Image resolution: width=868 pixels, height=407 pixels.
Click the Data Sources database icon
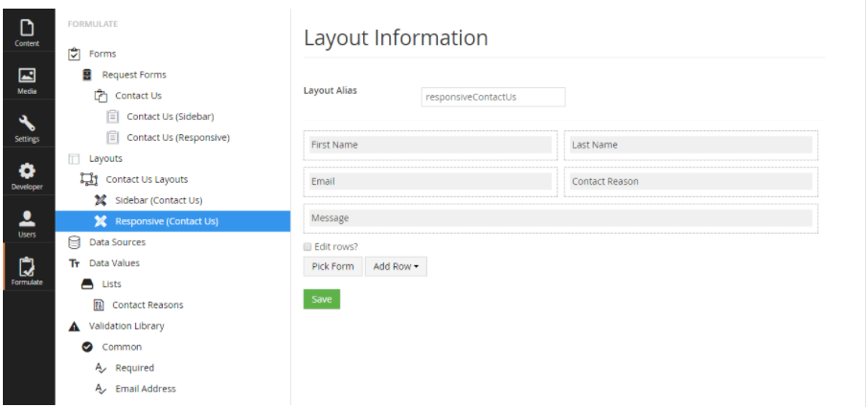pos(74,242)
